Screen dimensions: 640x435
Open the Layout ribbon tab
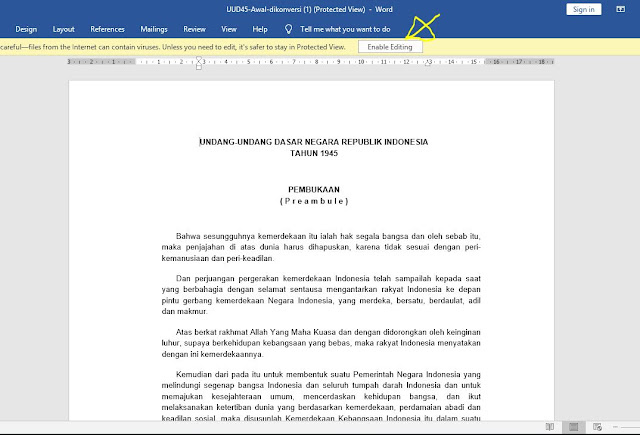point(63,29)
